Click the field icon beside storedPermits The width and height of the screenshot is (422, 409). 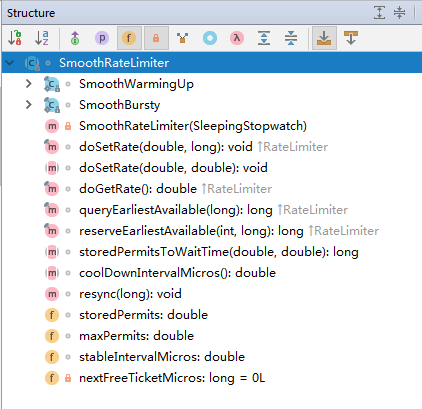pyautogui.click(x=52, y=315)
